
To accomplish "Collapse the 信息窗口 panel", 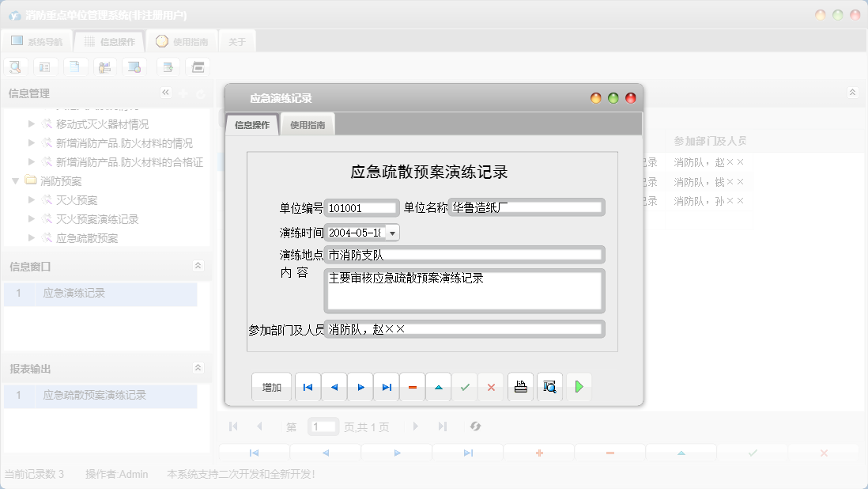I will pyautogui.click(x=198, y=267).
